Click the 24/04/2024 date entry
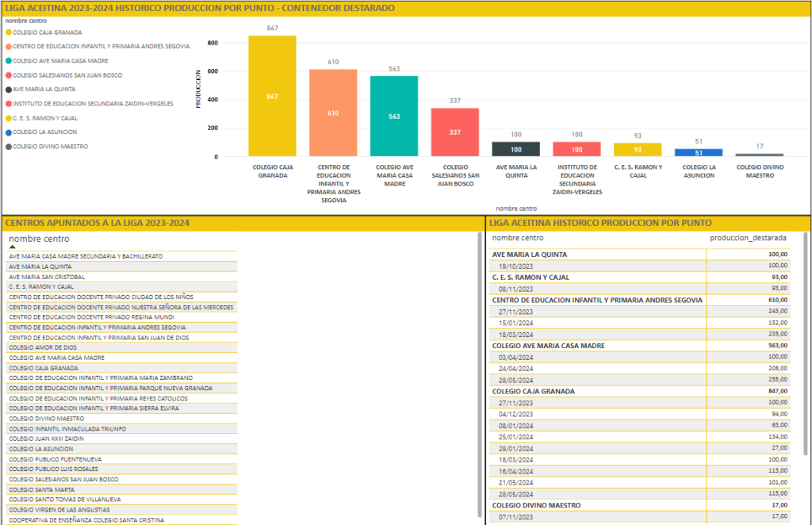 pos(515,369)
